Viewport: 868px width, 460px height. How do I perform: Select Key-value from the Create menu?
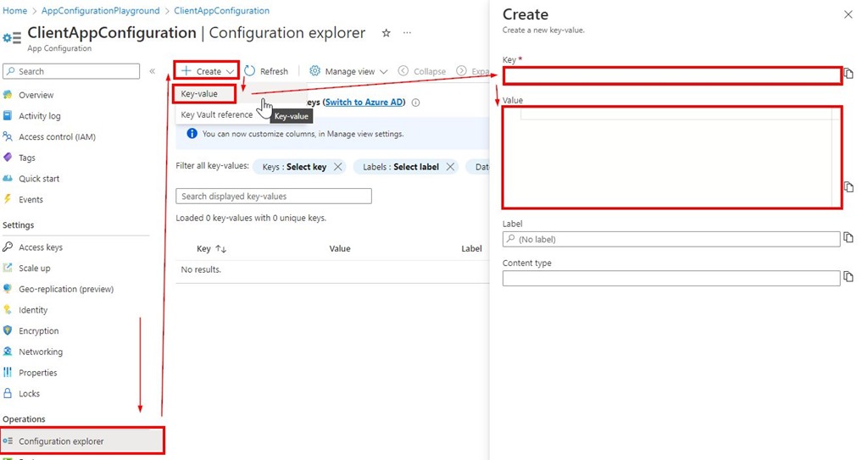(x=200, y=93)
